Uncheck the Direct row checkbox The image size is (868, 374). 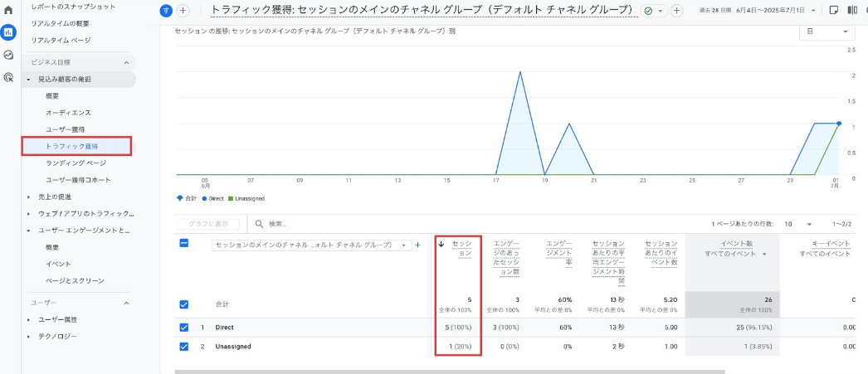pyautogui.click(x=184, y=328)
